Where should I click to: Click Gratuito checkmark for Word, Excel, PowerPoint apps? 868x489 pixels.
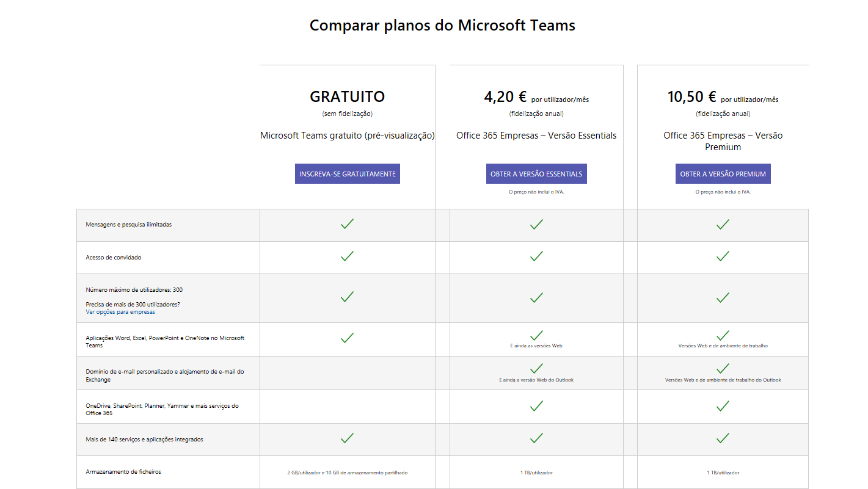coord(347,338)
